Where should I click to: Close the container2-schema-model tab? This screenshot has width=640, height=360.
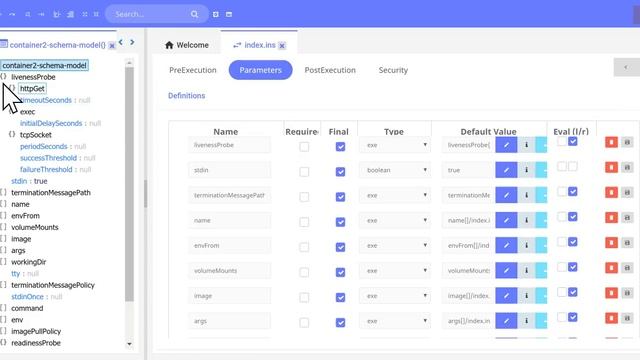pyautogui.click(x=112, y=45)
